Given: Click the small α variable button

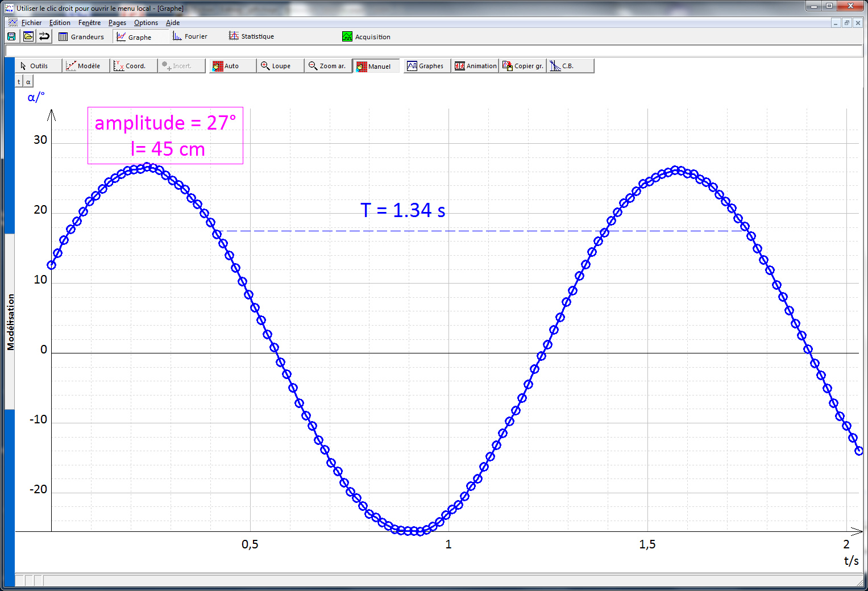Looking at the screenshot, I should (x=28, y=82).
